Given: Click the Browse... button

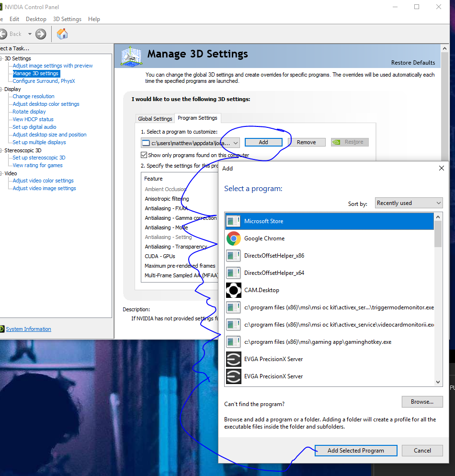Looking at the screenshot, I should [422, 402].
